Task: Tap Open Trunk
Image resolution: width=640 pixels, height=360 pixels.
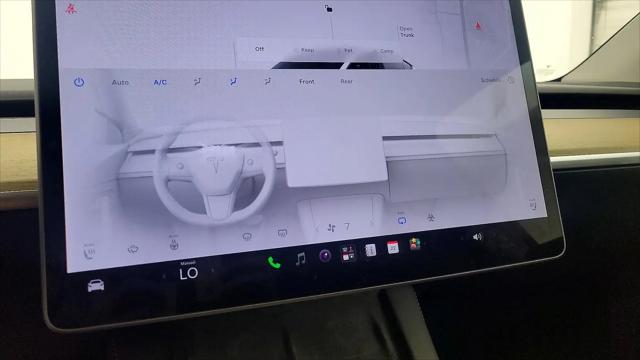Action: click(407, 32)
